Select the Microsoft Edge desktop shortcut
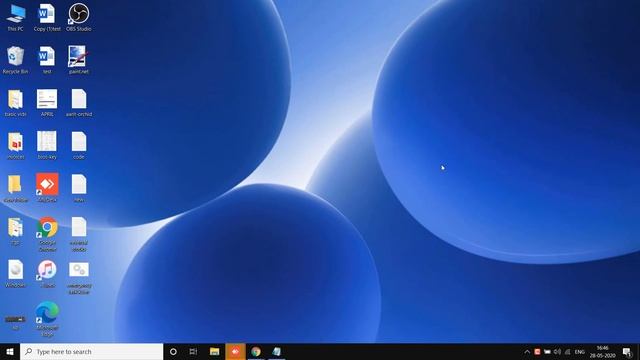 click(47, 319)
